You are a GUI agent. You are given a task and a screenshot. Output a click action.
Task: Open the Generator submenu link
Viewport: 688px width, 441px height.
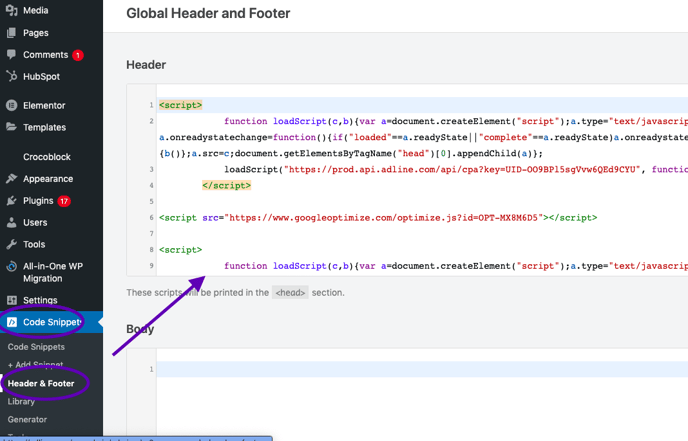pyautogui.click(x=27, y=419)
